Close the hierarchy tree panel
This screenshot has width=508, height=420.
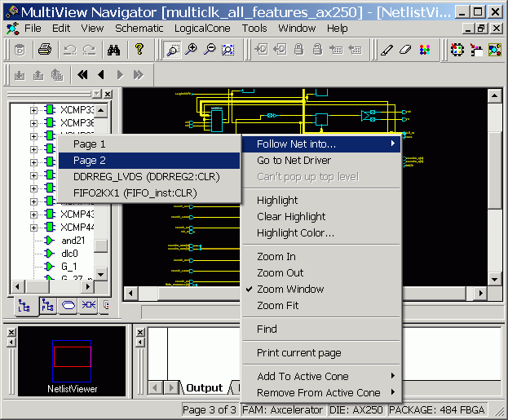click(108, 94)
